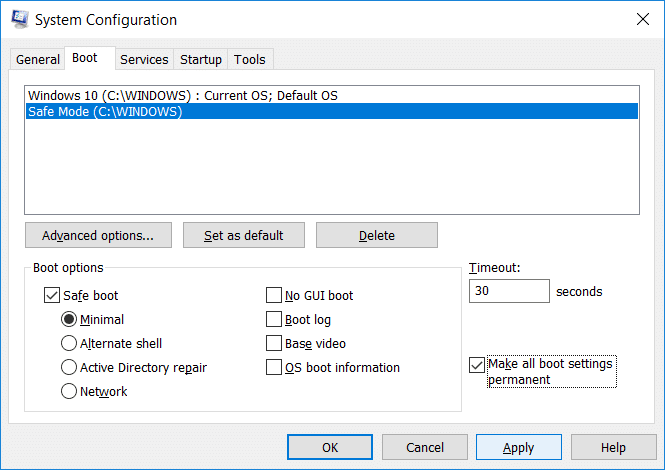Choose the Alternate shell radio button
The height and width of the screenshot is (470, 665).
[69, 344]
